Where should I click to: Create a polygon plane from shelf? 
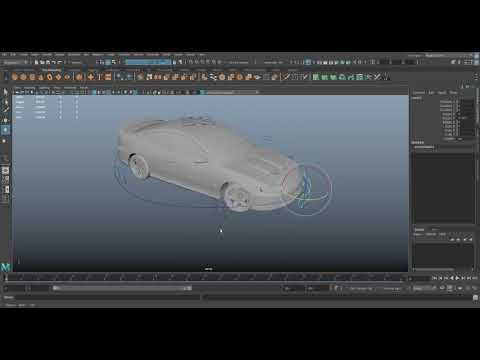(58, 77)
